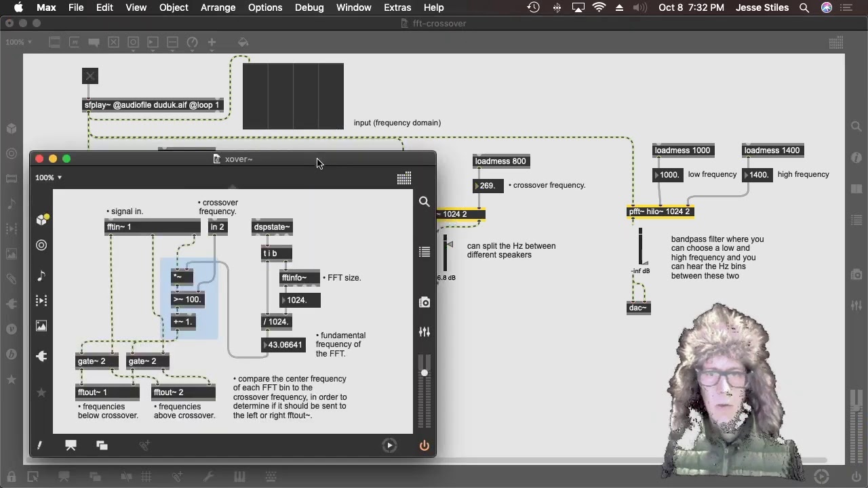Click the spectrum display next to input label
Viewport: 868px width, 488px height.
293,96
